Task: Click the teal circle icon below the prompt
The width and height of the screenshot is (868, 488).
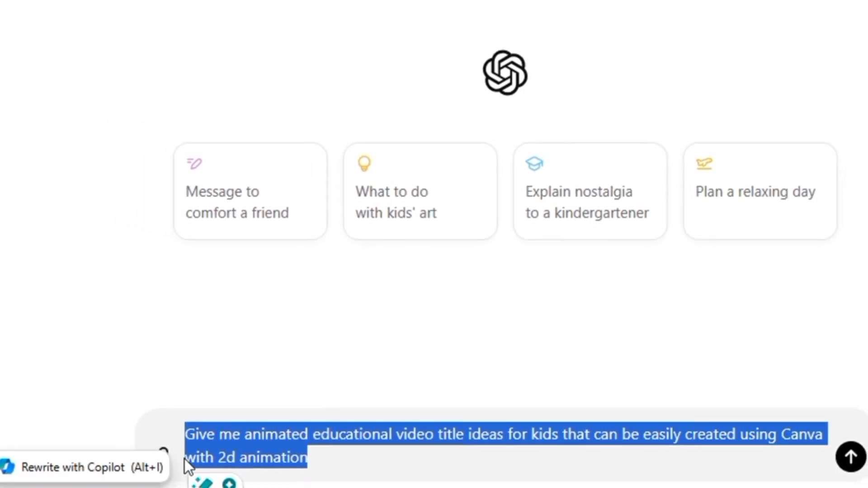Action: pos(229,483)
